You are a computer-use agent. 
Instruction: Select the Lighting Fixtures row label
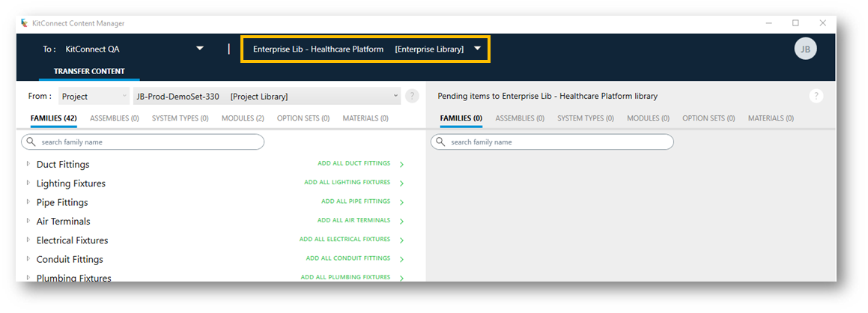pos(71,183)
